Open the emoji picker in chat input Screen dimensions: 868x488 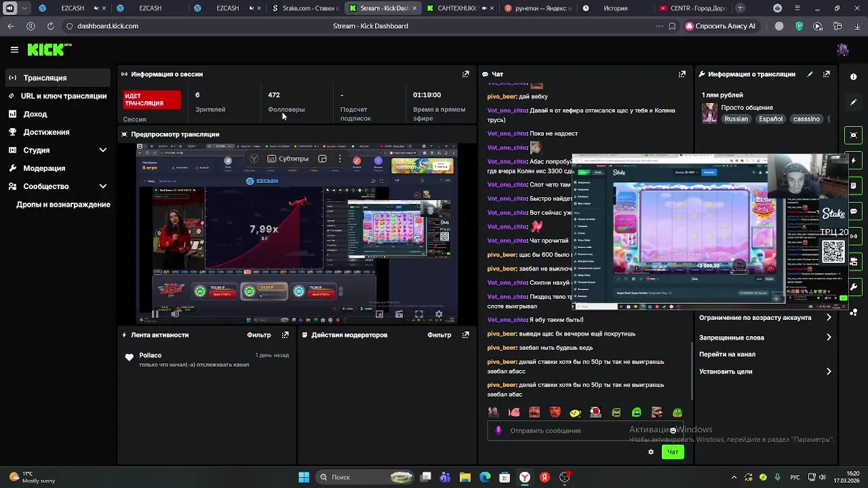[x=673, y=430]
